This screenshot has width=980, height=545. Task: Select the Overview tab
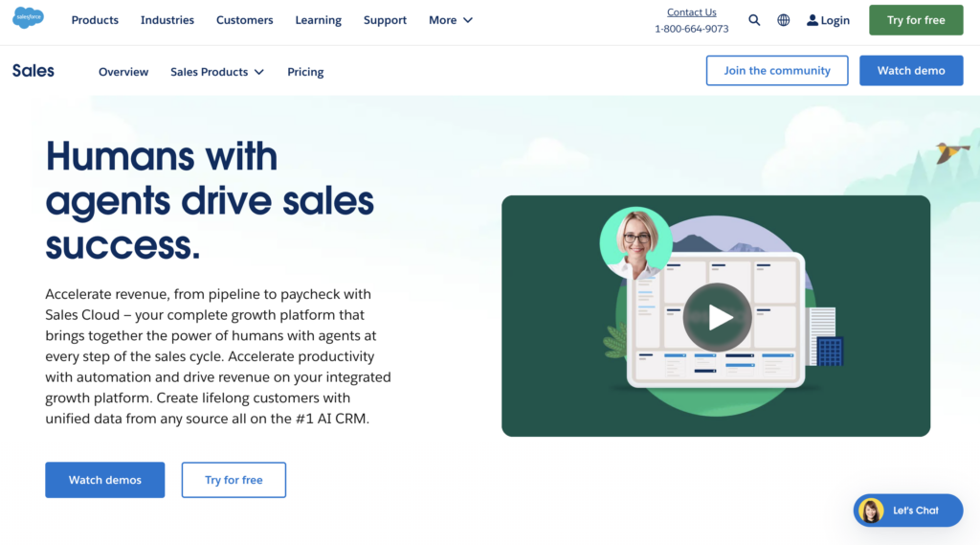pyautogui.click(x=123, y=72)
